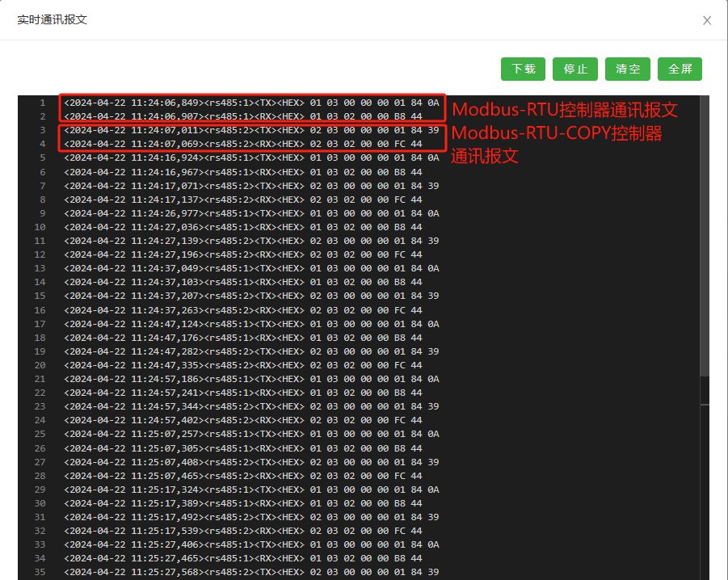
Task: Click the 实时通讯报文 dialog title
Action: (52, 20)
